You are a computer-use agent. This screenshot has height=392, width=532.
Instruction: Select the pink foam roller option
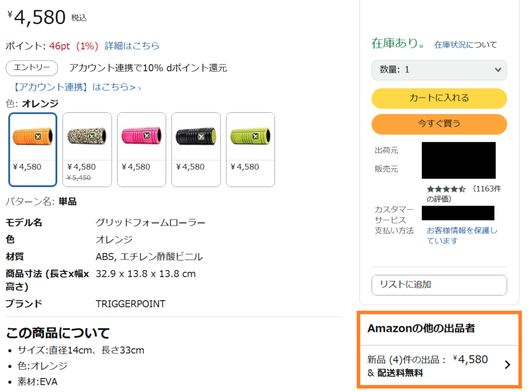tap(141, 150)
